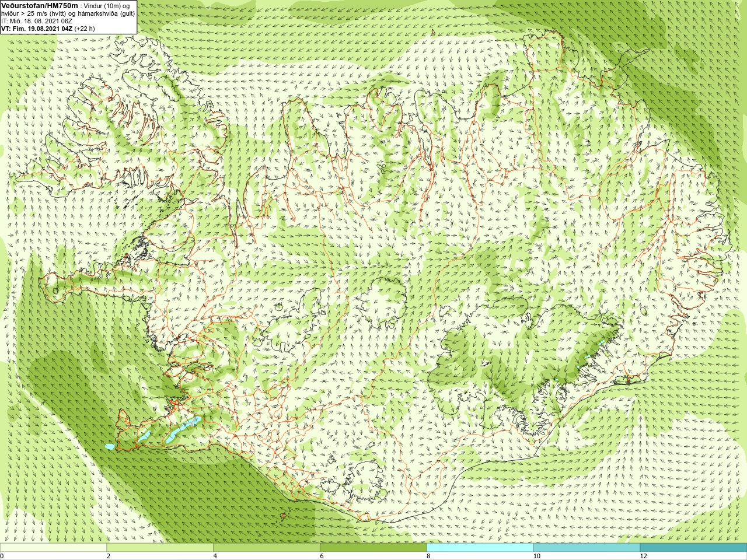Click the legend label "12"
Screen dimensions: 747x560
tap(643, 556)
